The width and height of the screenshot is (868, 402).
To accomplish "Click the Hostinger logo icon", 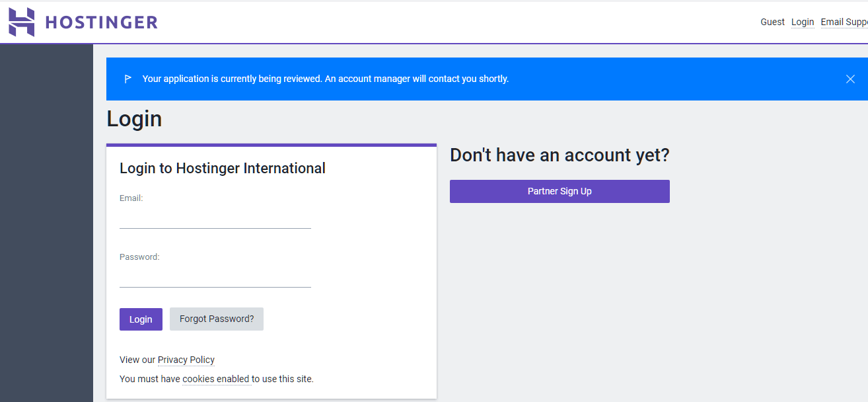I will click(21, 22).
